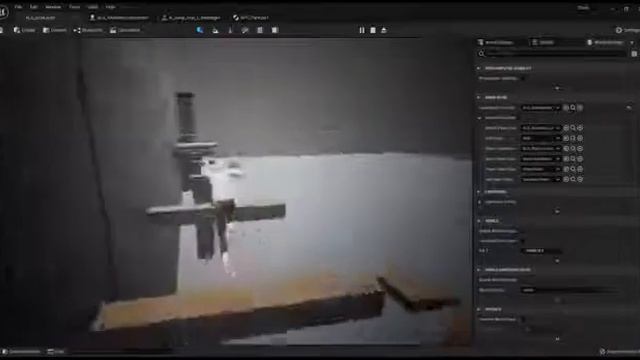Open the Player Controller Class dropdown
The height and width of the screenshot is (360, 640).
coord(541,149)
